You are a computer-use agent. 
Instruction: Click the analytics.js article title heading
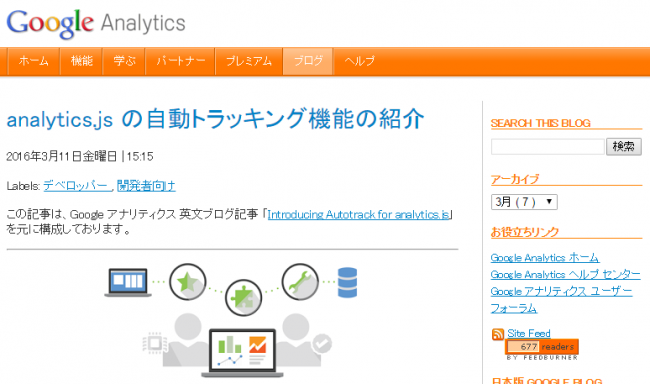pos(216,119)
